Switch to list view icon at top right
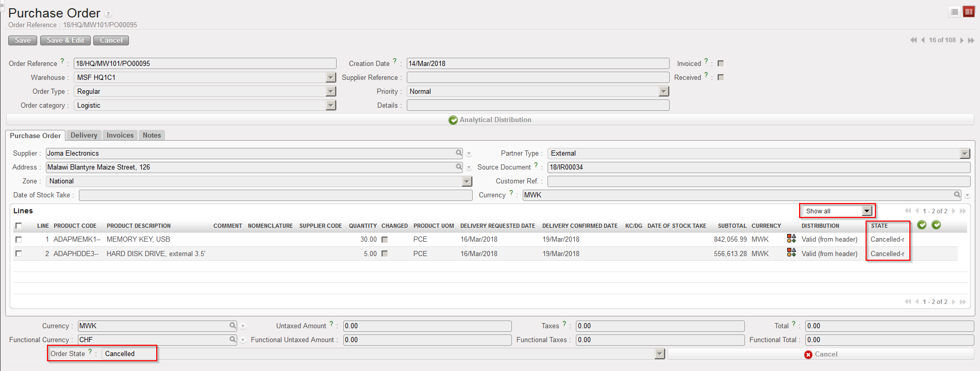 [954, 12]
